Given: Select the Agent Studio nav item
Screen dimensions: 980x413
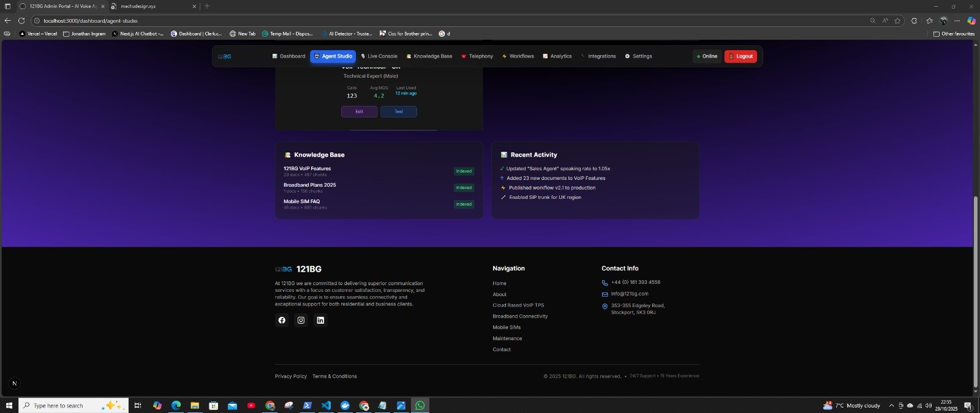Looking at the screenshot, I should 333,56.
